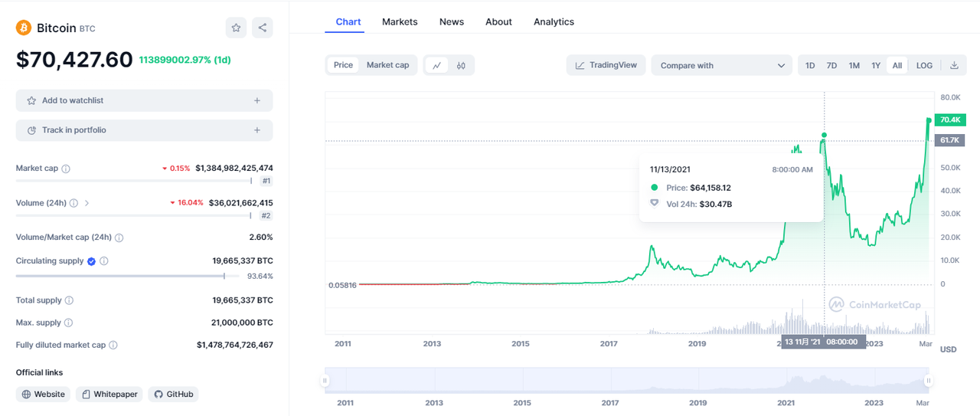
Task: Click left handle of time range slider
Action: 325,380
